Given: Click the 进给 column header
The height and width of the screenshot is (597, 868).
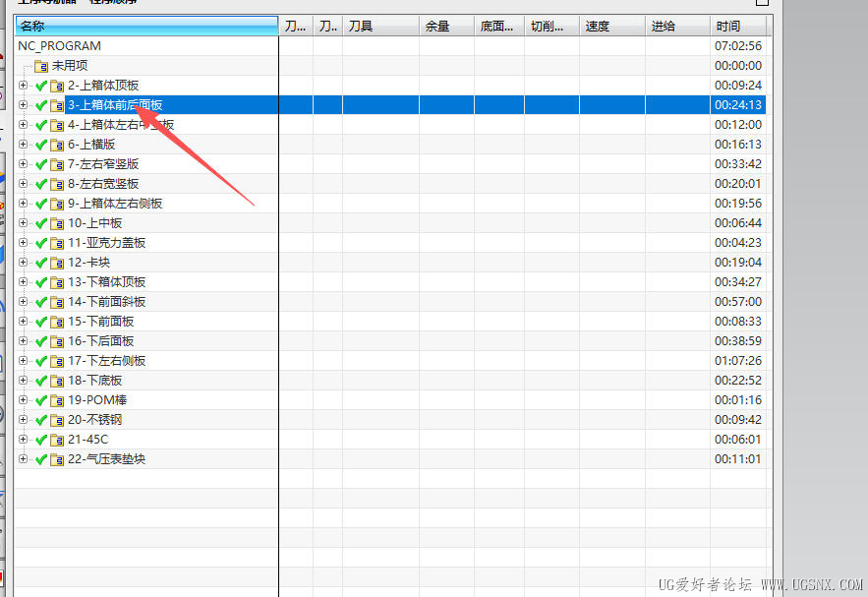Looking at the screenshot, I should point(677,26).
